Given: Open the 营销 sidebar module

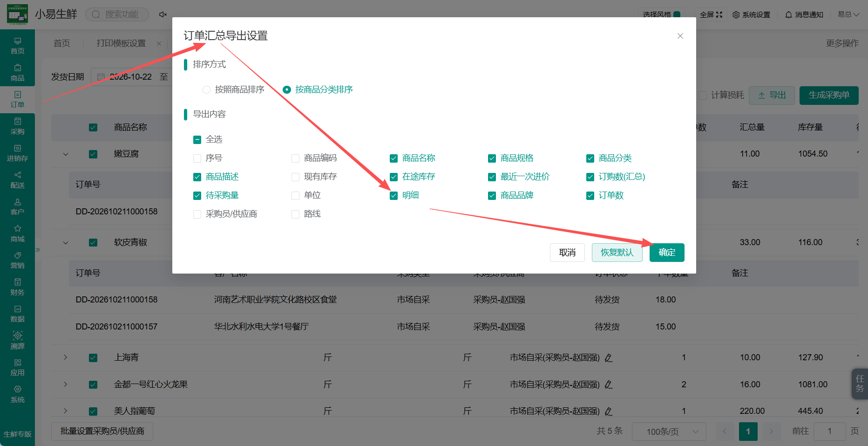Looking at the screenshot, I should coord(17,260).
